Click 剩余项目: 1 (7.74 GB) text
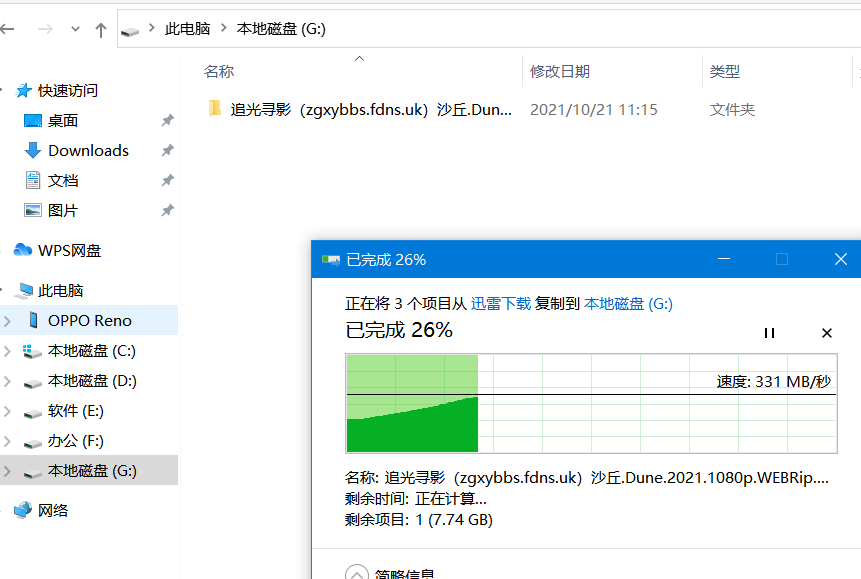 (418, 520)
